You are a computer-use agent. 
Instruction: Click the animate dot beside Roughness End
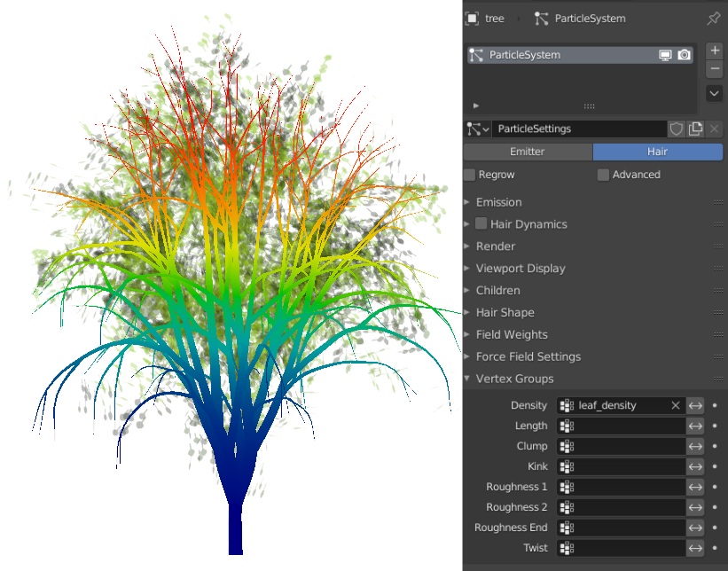tap(715, 528)
